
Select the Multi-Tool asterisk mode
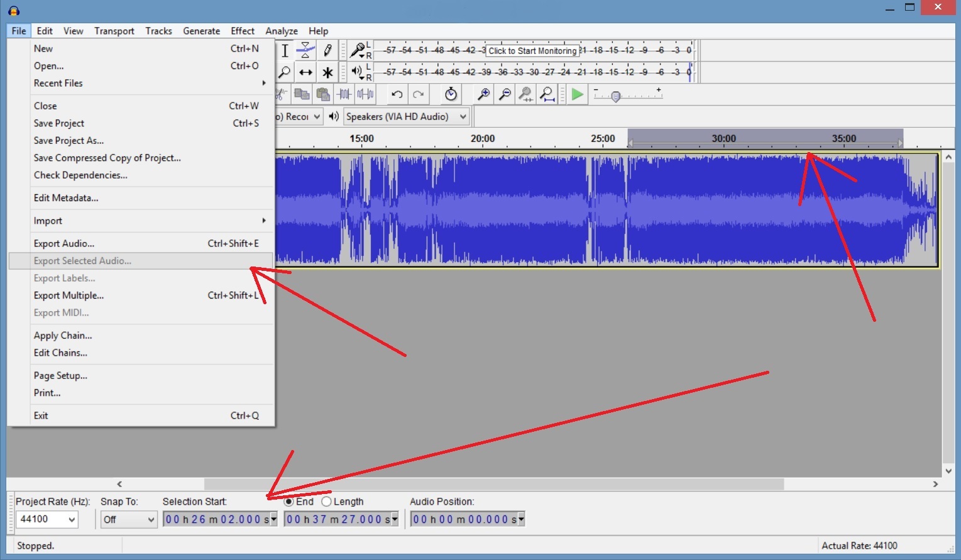click(327, 72)
